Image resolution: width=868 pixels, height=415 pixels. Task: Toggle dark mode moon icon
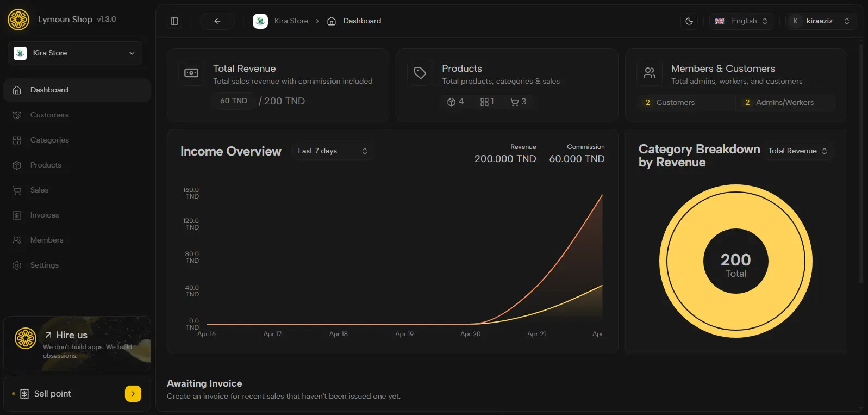point(689,21)
